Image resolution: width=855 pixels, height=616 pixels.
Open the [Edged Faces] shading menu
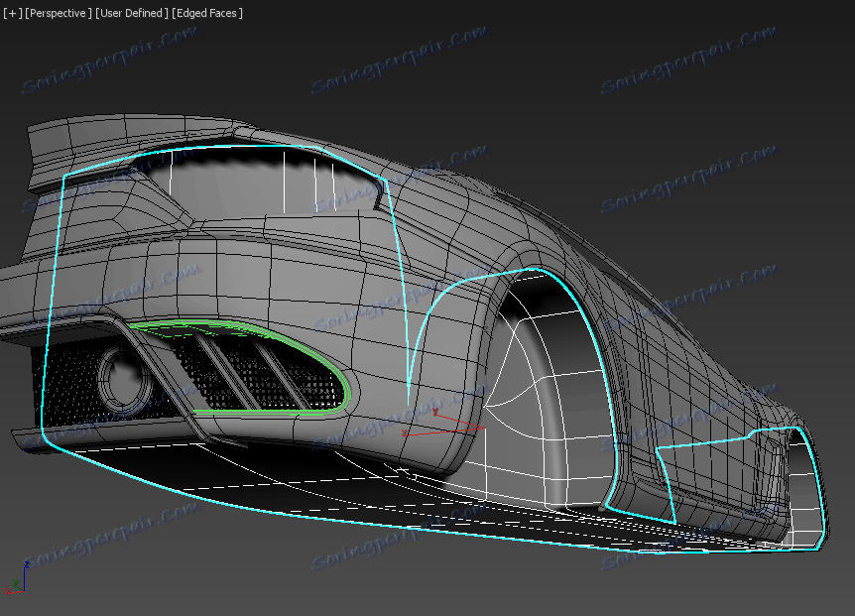click(x=207, y=13)
